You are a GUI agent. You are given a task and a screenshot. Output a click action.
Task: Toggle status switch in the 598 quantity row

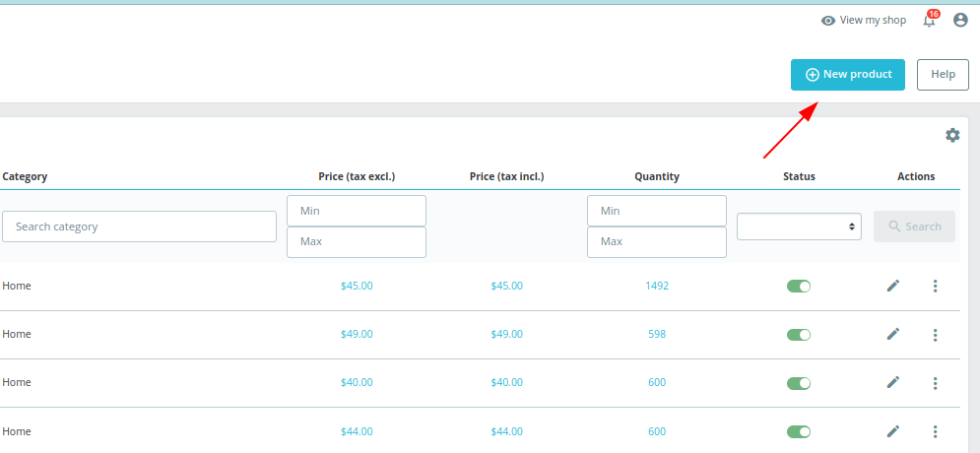(x=799, y=335)
